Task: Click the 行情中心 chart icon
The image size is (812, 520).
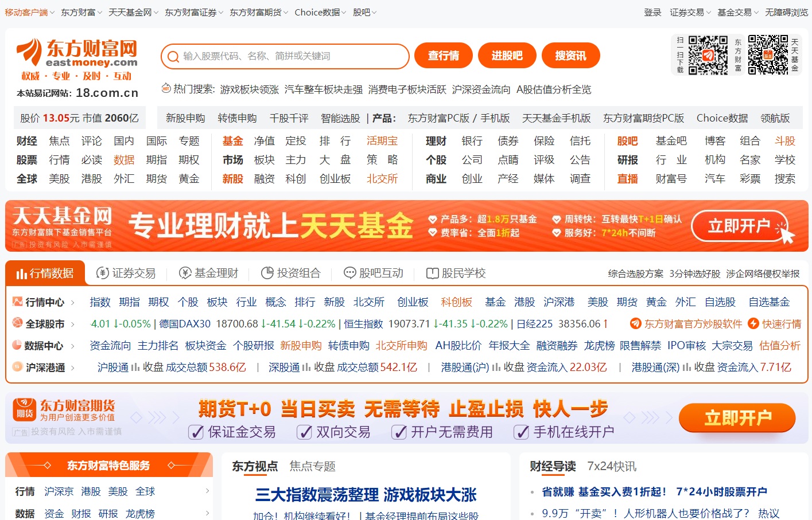Action: coord(17,302)
